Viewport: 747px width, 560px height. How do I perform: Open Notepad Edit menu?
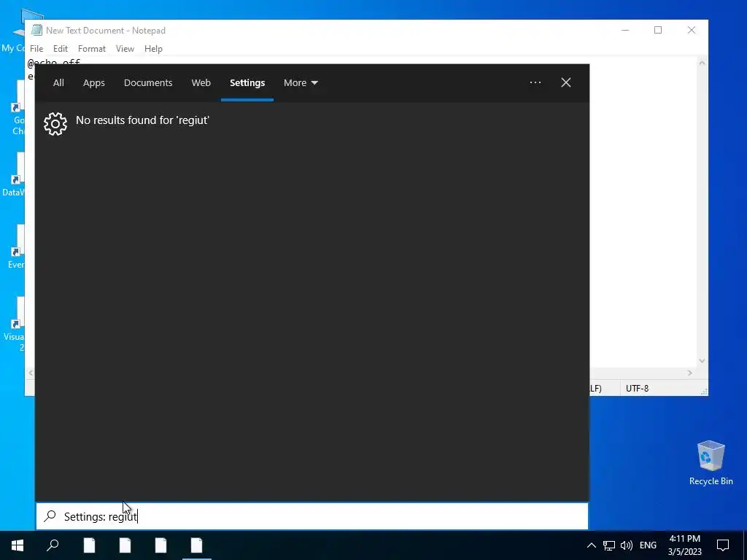61,49
